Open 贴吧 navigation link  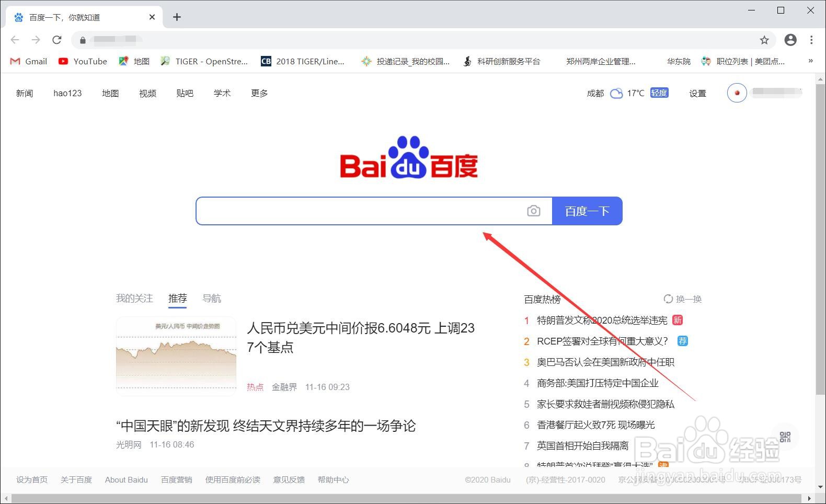click(185, 93)
